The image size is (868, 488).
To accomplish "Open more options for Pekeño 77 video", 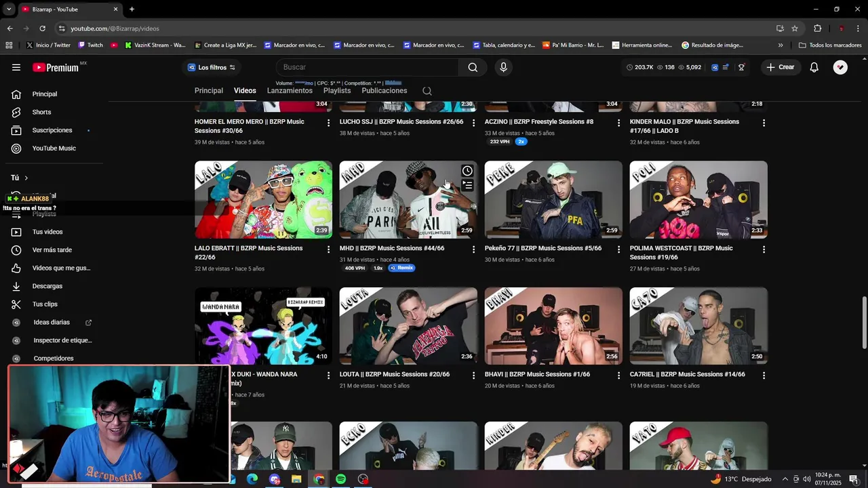I will [x=618, y=249].
